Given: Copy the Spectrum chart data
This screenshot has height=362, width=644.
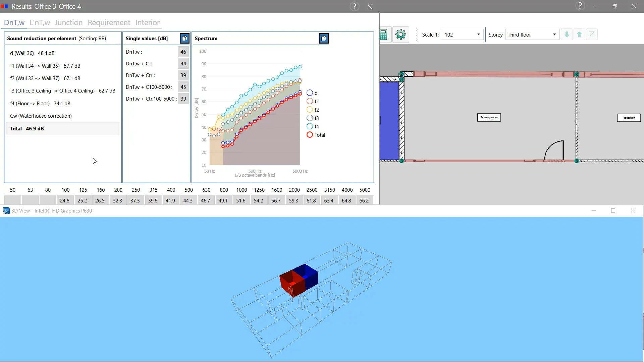Looking at the screenshot, I should pyautogui.click(x=324, y=39).
